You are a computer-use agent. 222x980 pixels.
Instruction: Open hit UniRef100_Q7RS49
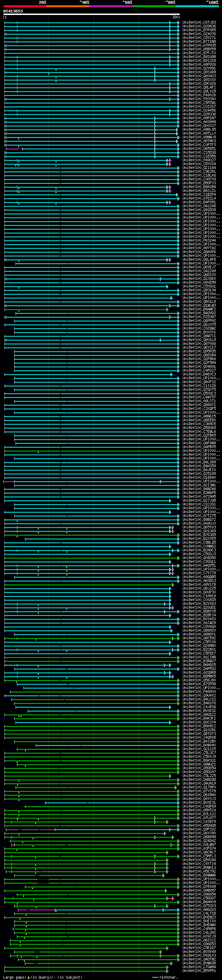pyautogui.click(x=199, y=887)
